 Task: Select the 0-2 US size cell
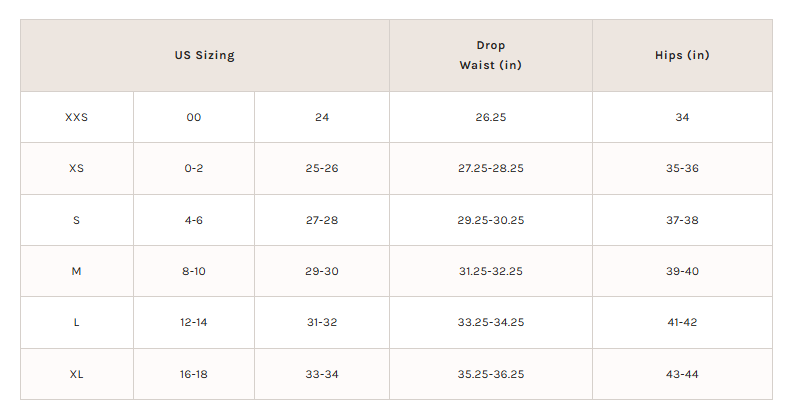193,168
